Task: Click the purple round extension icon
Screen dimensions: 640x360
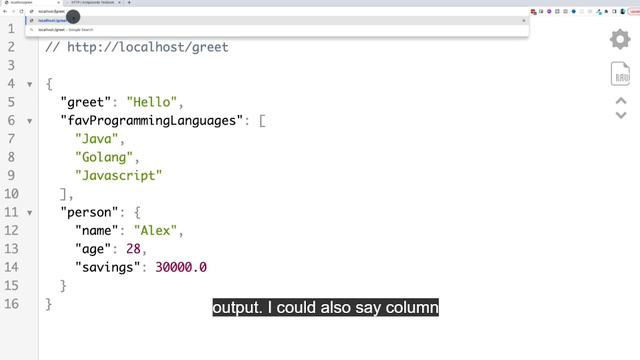Action: coord(549,11)
